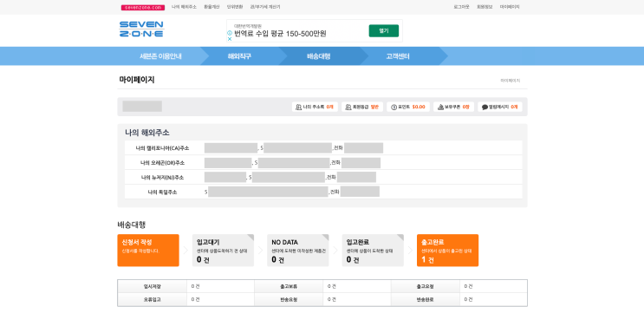This screenshot has height=313, width=644.
Task: Select the 고객센터 menu
Action: pos(398,56)
